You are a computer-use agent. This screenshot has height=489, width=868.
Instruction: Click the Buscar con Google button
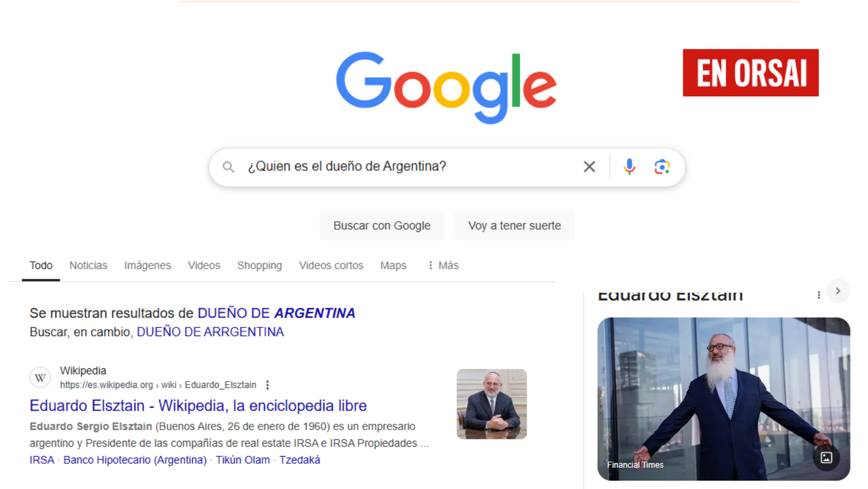point(382,225)
